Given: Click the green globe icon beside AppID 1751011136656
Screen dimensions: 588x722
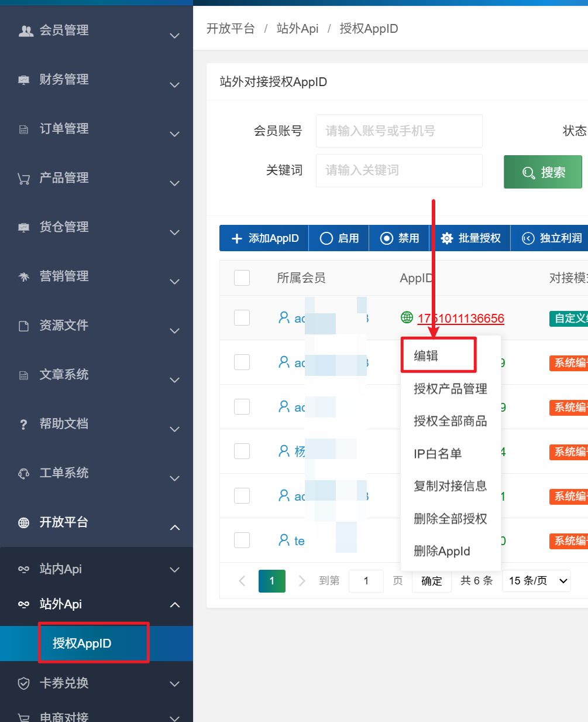Looking at the screenshot, I should tap(407, 318).
